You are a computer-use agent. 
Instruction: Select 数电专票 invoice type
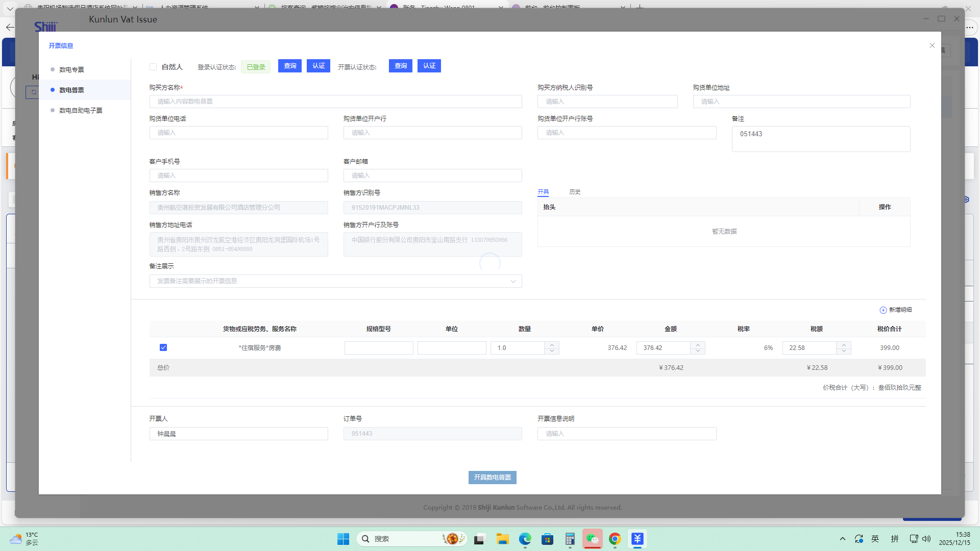click(x=71, y=69)
